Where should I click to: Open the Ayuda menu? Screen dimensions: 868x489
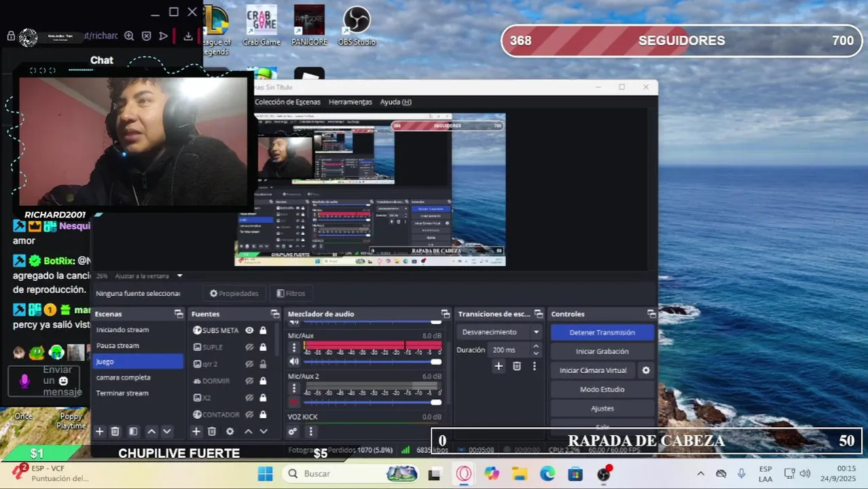click(x=396, y=102)
